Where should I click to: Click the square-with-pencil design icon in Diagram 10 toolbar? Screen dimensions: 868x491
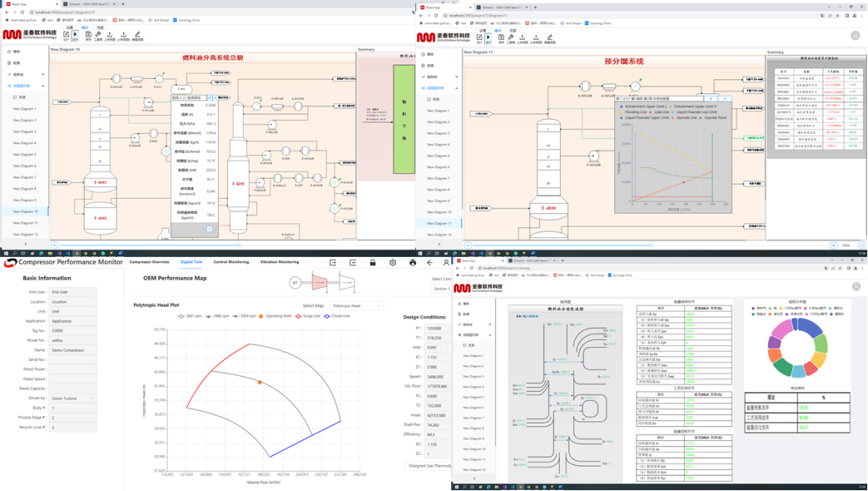point(66,34)
